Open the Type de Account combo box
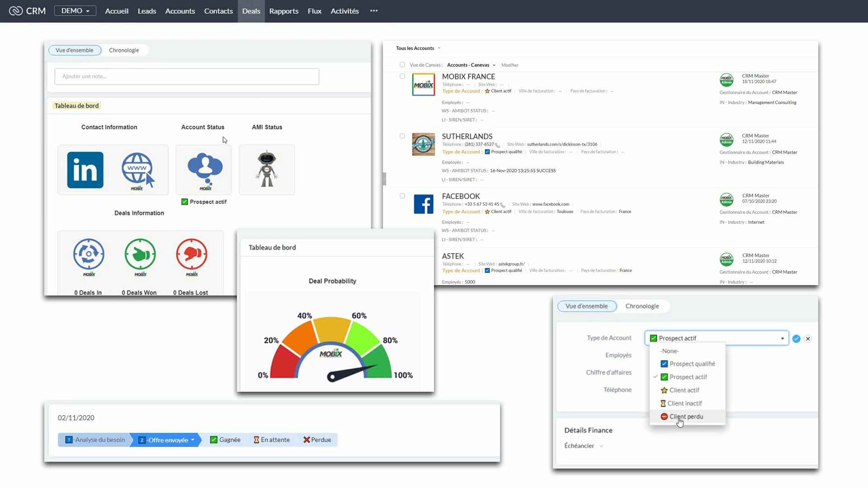 pyautogui.click(x=717, y=338)
